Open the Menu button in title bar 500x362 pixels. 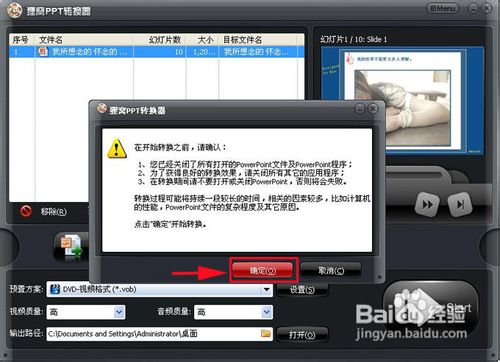[443, 8]
